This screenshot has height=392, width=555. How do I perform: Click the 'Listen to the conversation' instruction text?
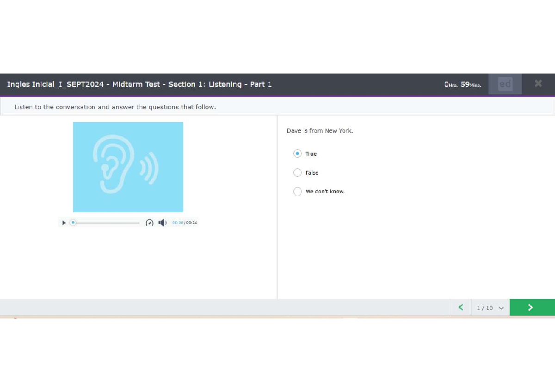(x=115, y=107)
